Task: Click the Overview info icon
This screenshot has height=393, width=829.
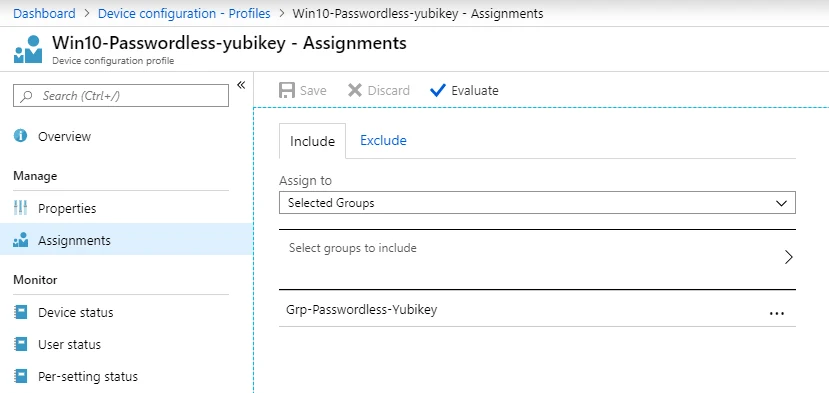Action: pyautogui.click(x=21, y=136)
